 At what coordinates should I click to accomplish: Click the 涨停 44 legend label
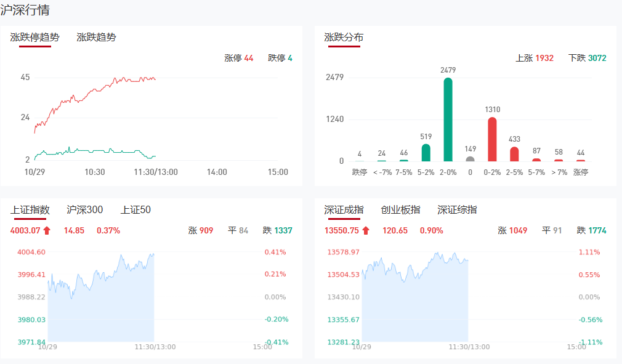[238, 58]
